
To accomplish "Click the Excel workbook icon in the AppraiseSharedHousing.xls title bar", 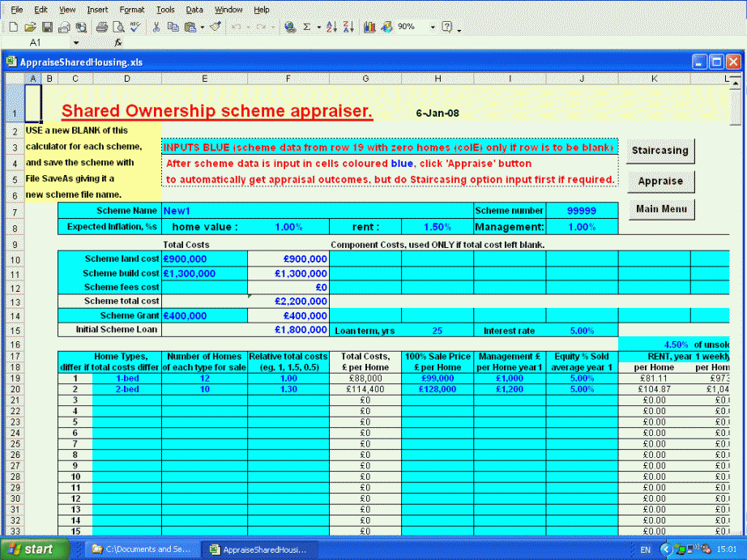I will pyautogui.click(x=12, y=62).
